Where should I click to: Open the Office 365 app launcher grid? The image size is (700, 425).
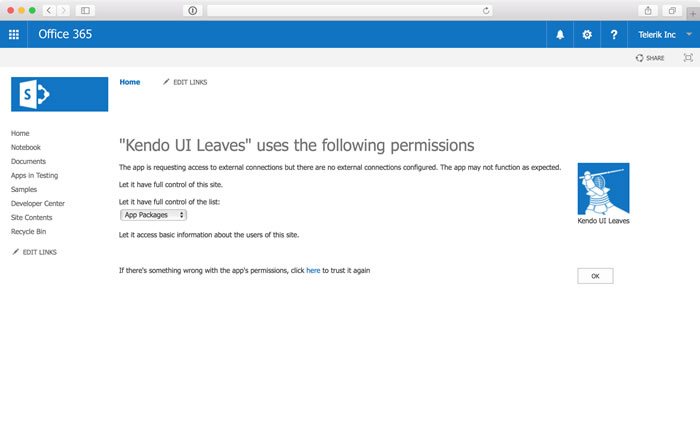pyautogui.click(x=14, y=34)
